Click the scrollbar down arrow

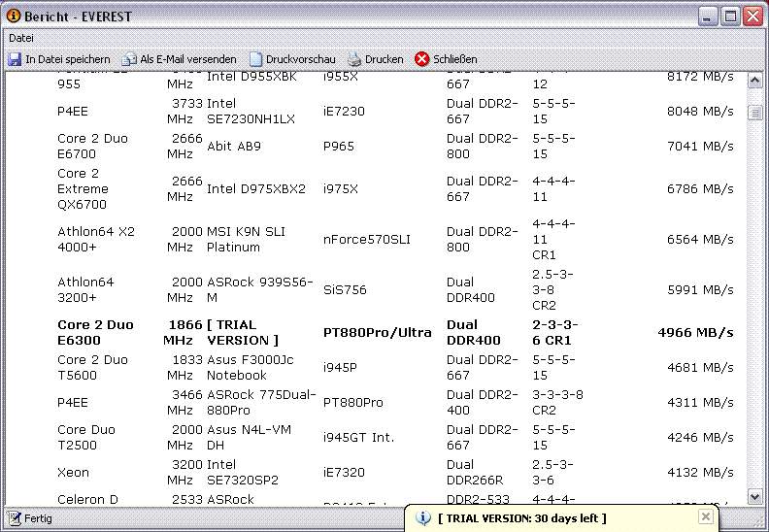click(x=754, y=496)
